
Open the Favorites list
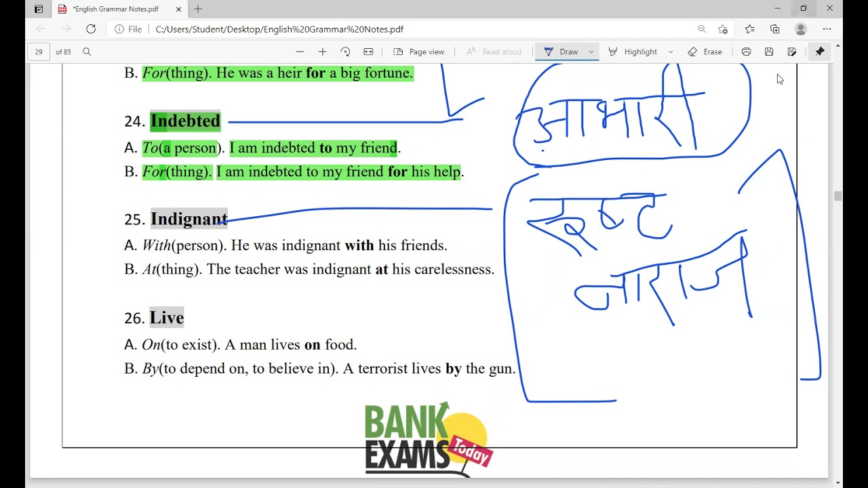click(749, 29)
